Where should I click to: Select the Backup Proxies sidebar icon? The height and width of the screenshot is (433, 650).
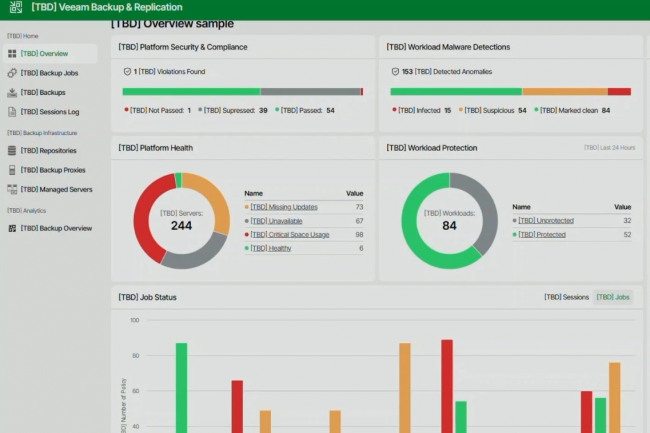[12, 170]
